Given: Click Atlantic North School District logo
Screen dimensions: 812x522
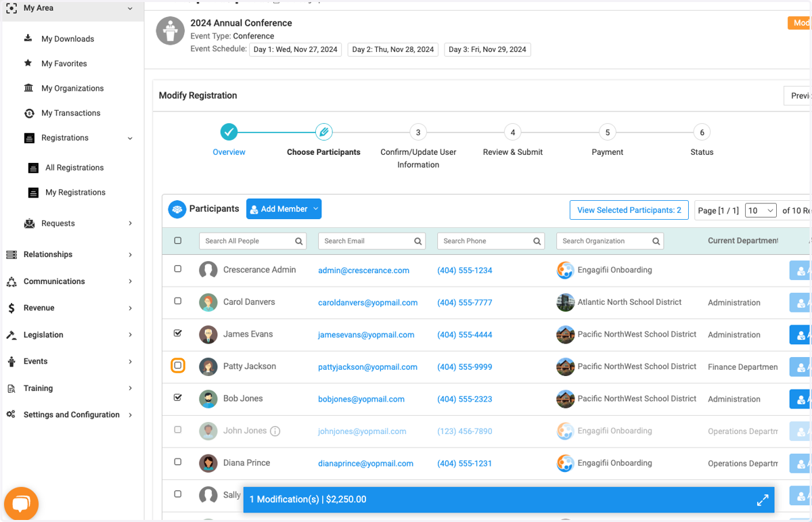Looking at the screenshot, I should (566, 302).
